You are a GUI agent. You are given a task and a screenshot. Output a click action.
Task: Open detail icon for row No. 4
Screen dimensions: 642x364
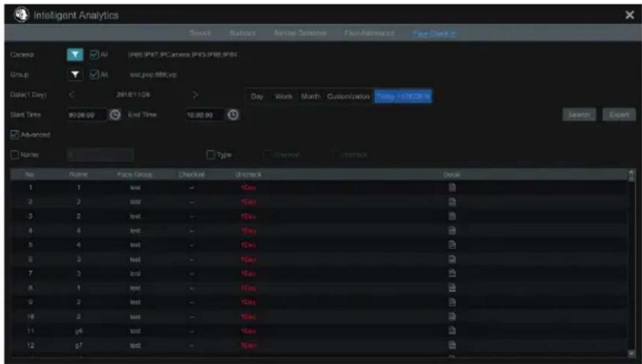[x=452, y=230]
